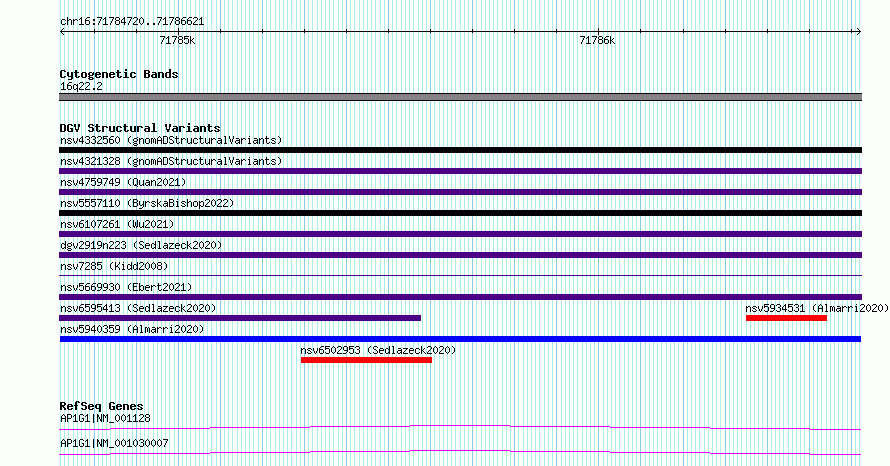Viewport: 890px width, 466px height.
Task: Select the black bar of nsv5557110
Action: pyautogui.click(x=460, y=213)
